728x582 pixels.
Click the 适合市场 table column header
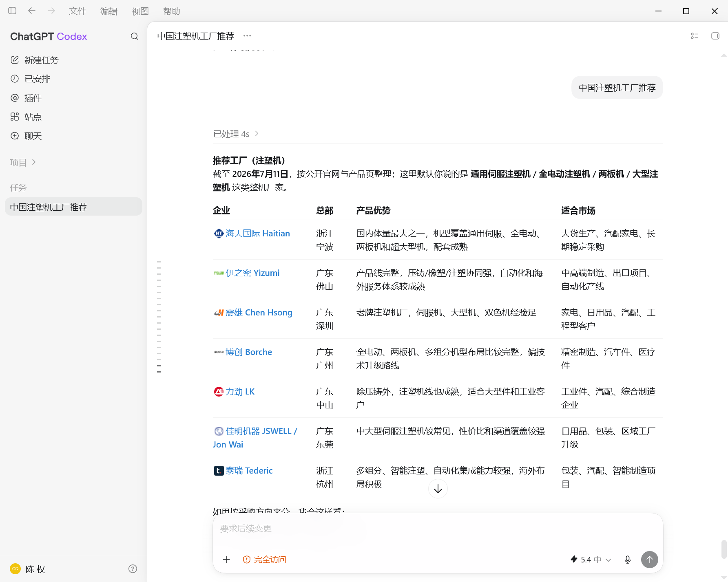tap(578, 210)
